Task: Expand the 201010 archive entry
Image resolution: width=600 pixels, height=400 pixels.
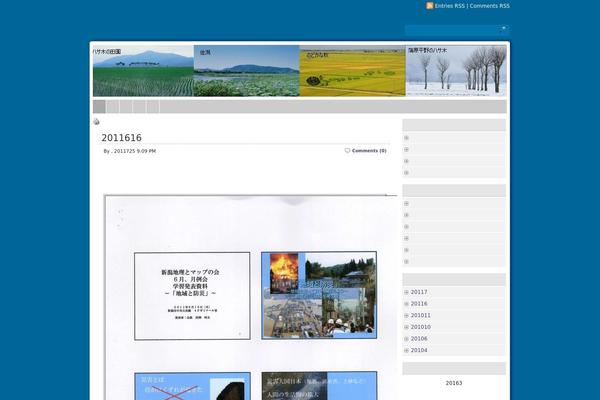Action: click(406, 327)
